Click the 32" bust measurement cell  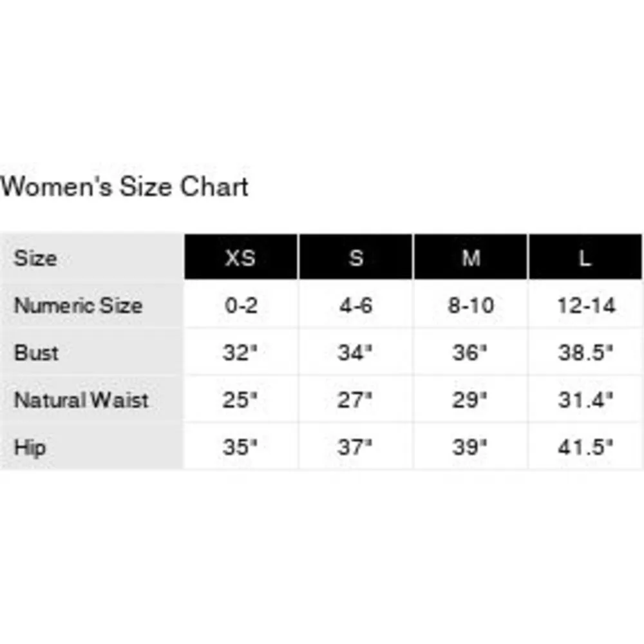(x=240, y=353)
